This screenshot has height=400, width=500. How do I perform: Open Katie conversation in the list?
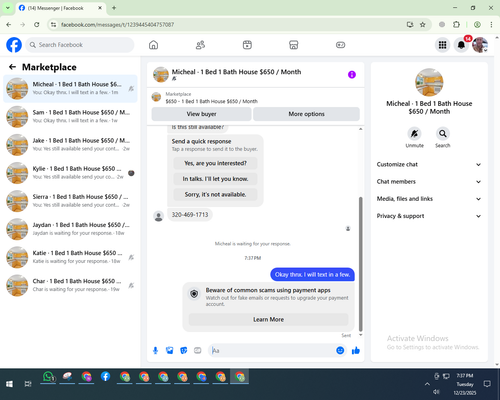(x=70, y=257)
